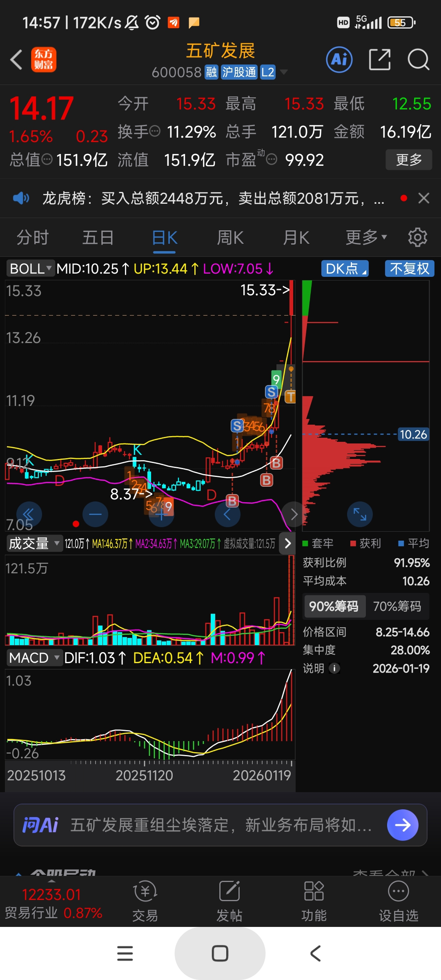441x980 pixels.
Task: Tap the single left arrow on the chart
Action: point(227,514)
